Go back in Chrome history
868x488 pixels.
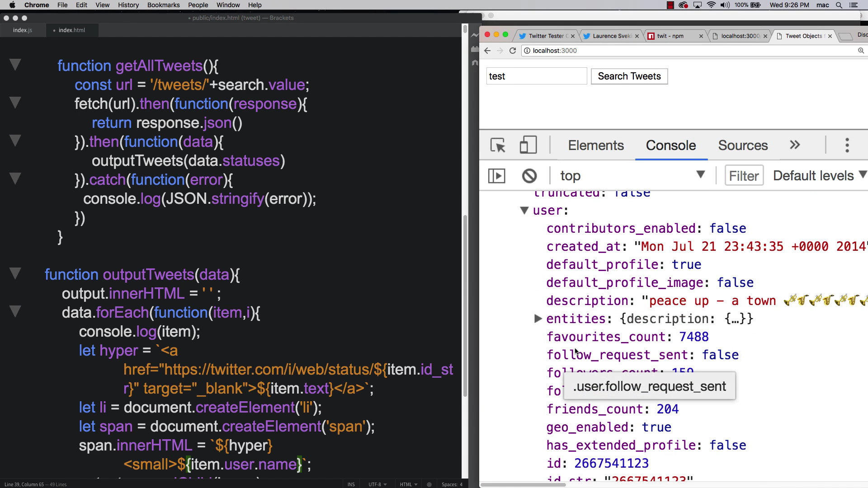coord(487,51)
